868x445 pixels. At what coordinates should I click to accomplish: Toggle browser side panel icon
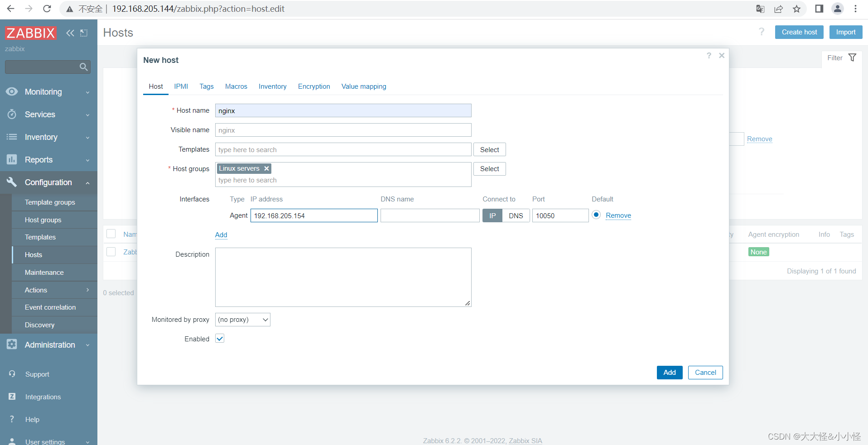click(819, 9)
